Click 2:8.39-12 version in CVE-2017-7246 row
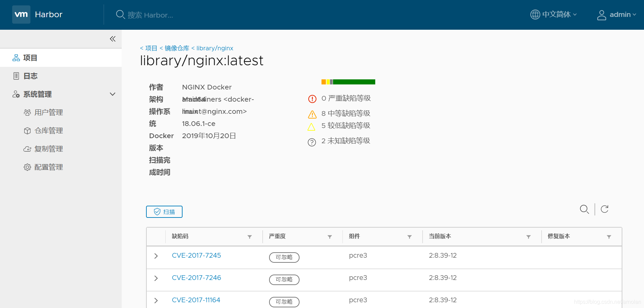The image size is (644, 308). pyautogui.click(x=443, y=278)
